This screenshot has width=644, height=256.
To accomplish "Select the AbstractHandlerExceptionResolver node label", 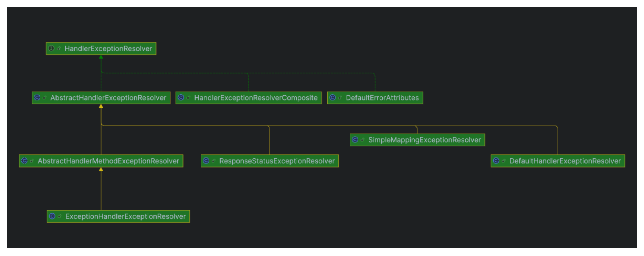I will click(108, 98).
